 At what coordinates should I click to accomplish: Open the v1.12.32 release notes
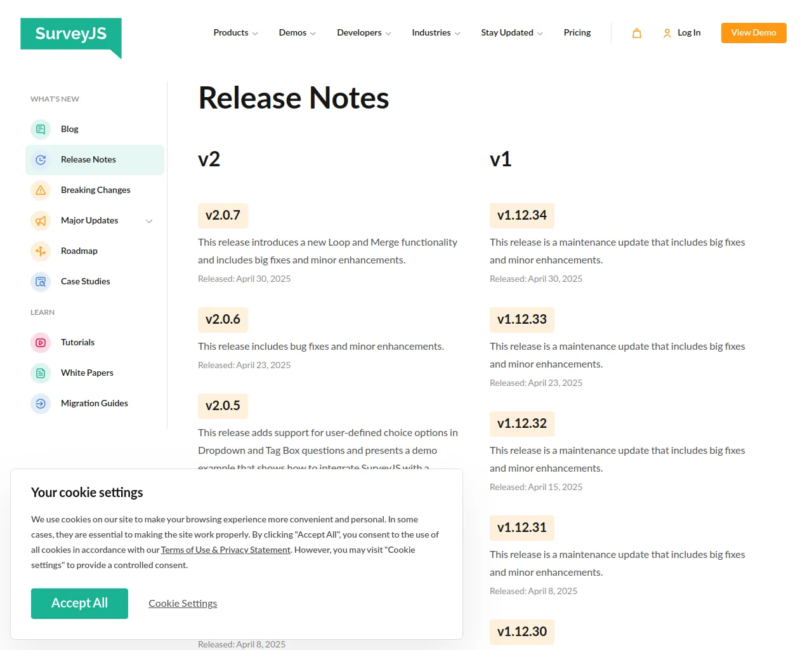pyautogui.click(x=522, y=424)
